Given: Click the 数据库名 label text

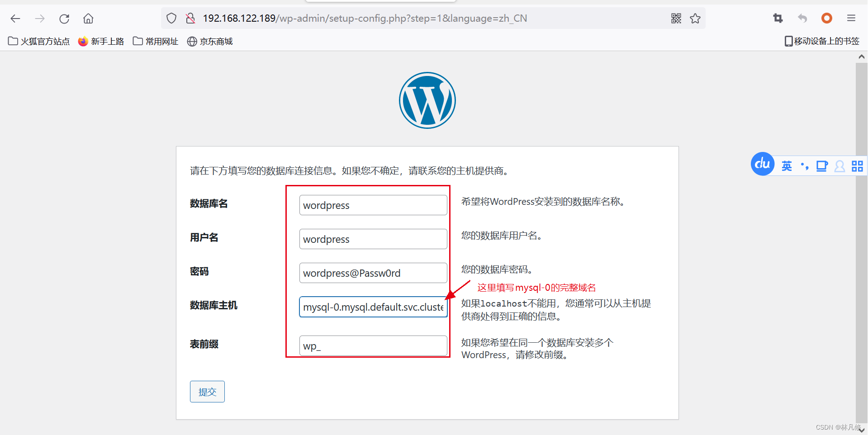Looking at the screenshot, I should pyautogui.click(x=209, y=203).
